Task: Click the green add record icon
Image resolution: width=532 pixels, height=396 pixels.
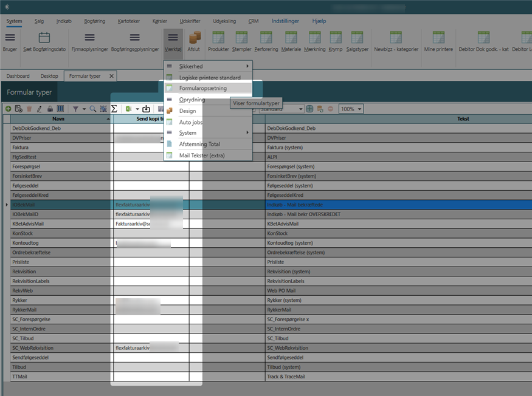Action: pos(8,109)
